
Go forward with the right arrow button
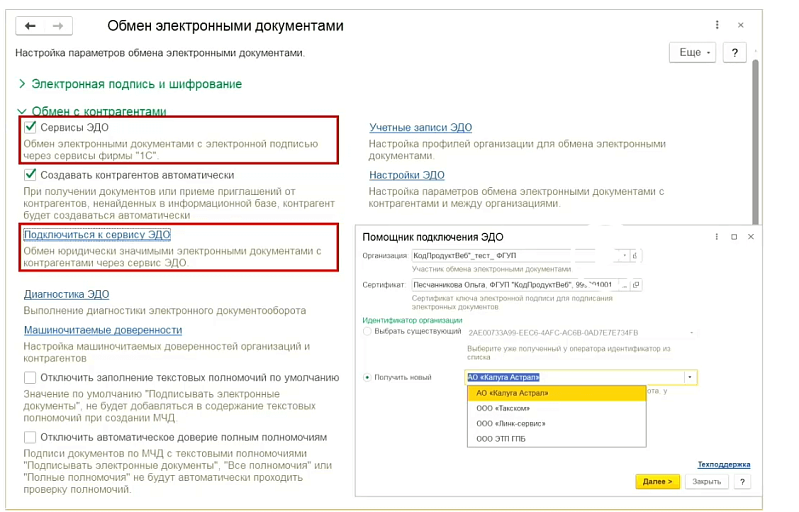[x=58, y=26]
